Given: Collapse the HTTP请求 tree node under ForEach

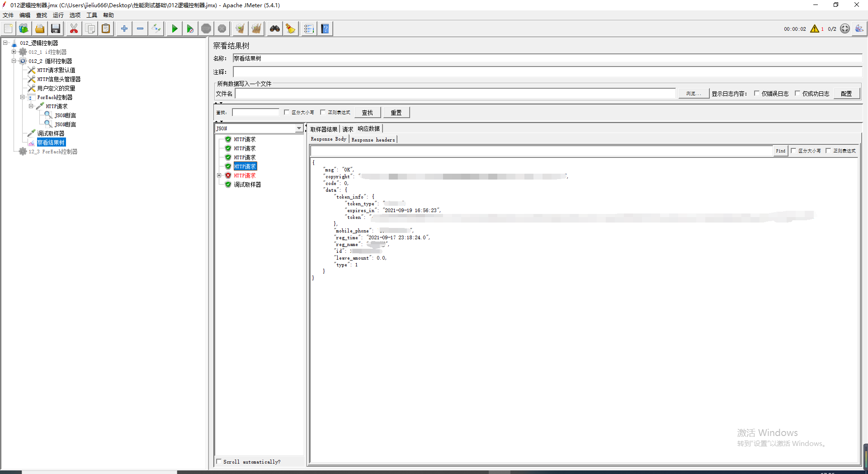Looking at the screenshot, I should click(x=31, y=106).
